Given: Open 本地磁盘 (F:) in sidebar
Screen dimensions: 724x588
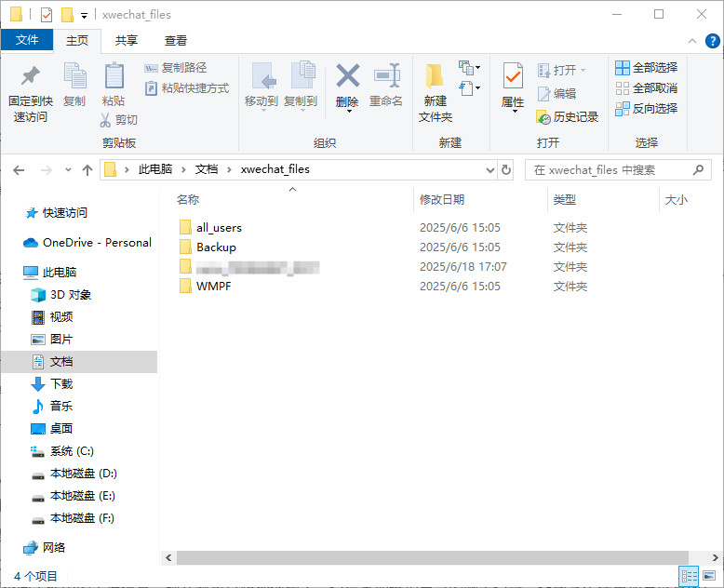Looking at the screenshot, I should pyautogui.click(x=73, y=518).
